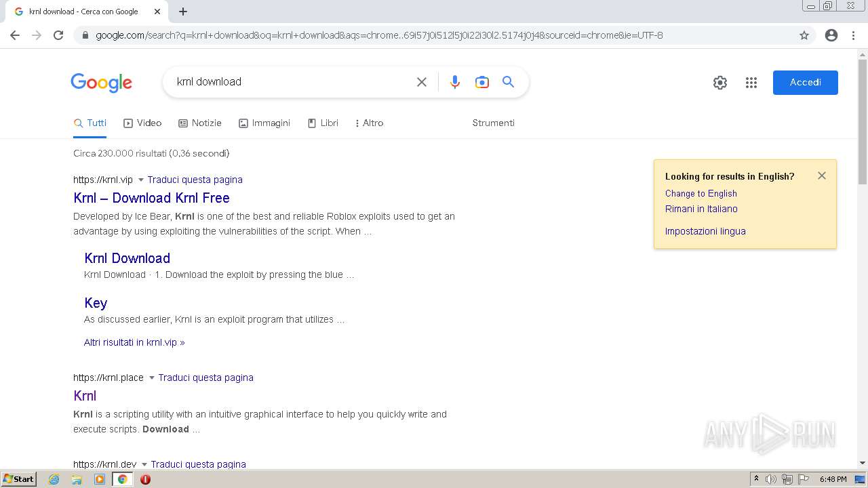Close the krnl download tab
The height and width of the screenshot is (488, 868).
[x=157, y=12]
